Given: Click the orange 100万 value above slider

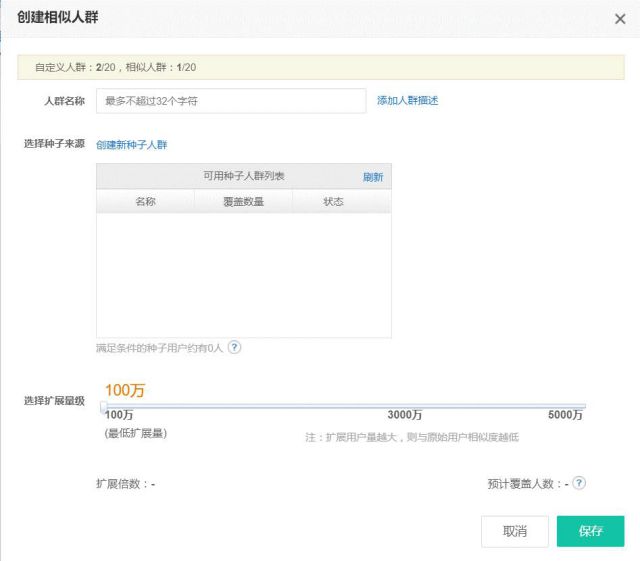Looking at the screenshot, I should coord(125,390).
